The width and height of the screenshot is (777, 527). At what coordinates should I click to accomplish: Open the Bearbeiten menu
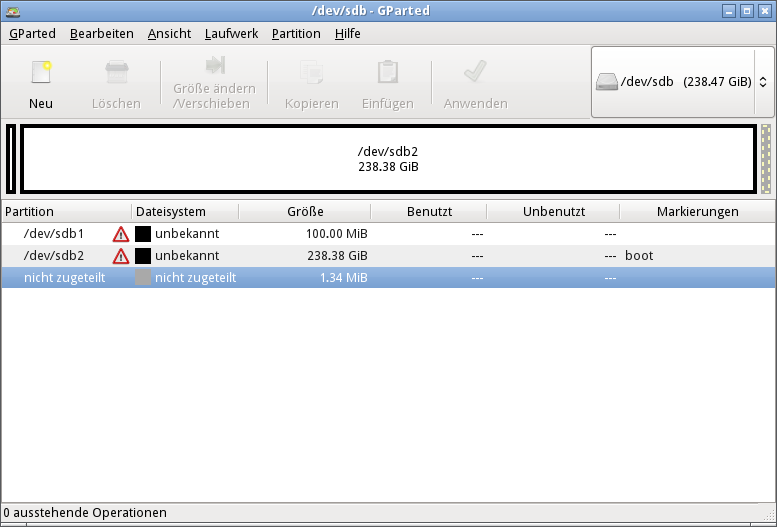[102, 34]
